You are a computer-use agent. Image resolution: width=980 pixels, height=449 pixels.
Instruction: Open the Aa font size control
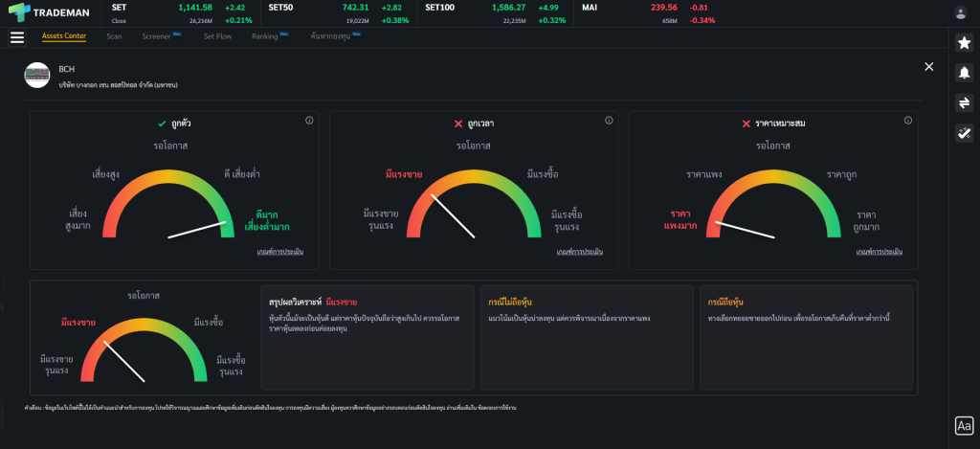point(964,426)
